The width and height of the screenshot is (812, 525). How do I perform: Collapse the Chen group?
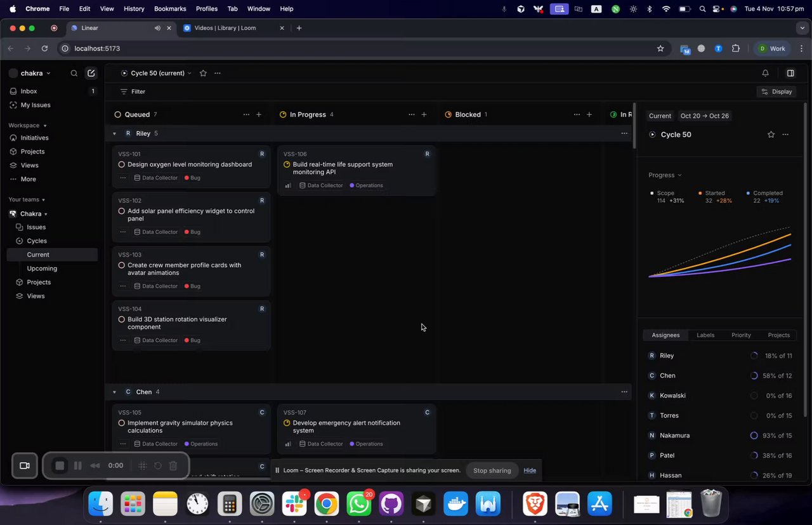point(114,392)
